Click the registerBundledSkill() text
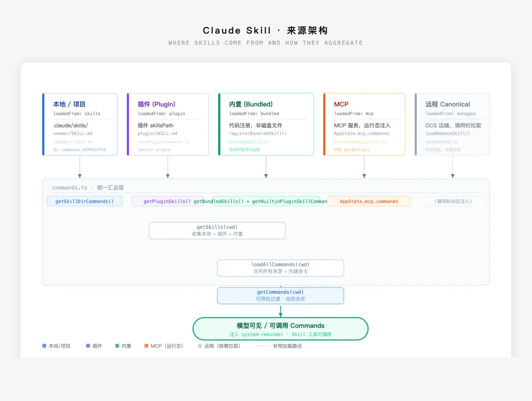532x401 pixels. 258,133
